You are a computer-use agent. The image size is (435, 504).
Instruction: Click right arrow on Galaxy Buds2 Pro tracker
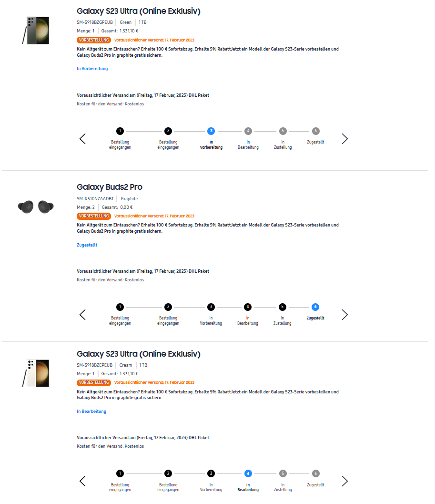pyautogui.click(x=345, y=315)
